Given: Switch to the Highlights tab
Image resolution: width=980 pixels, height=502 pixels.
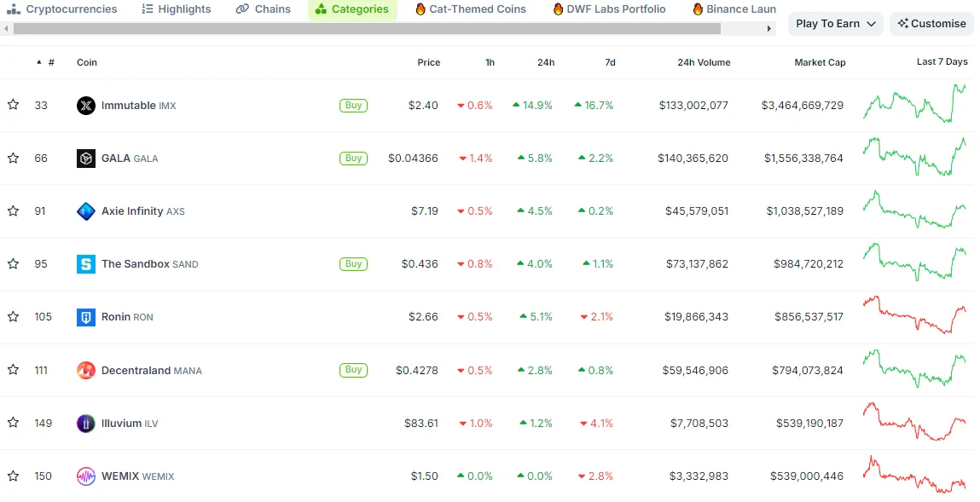Looking at the screenshot, I should 177,9.
